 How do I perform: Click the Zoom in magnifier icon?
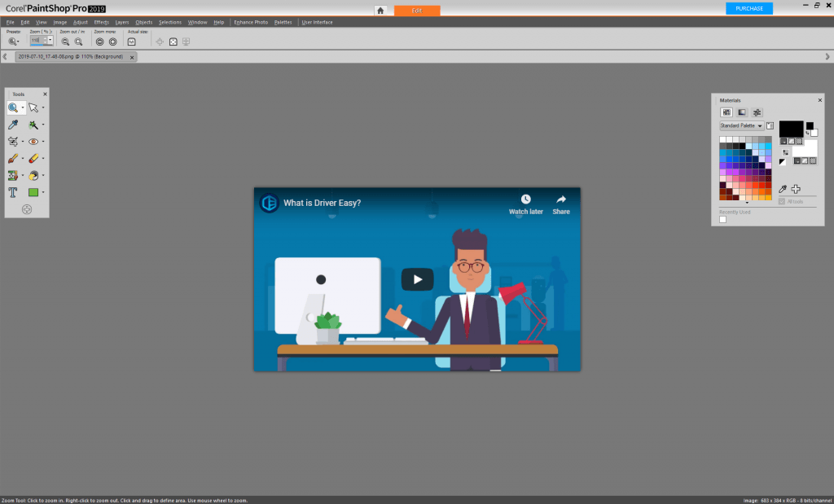pos(79,42)
